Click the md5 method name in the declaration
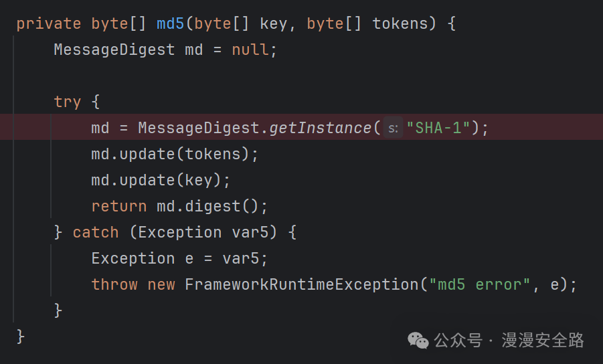Image resolution: width=603 pixels, height=364 pixels. click(x=171, y=23)
